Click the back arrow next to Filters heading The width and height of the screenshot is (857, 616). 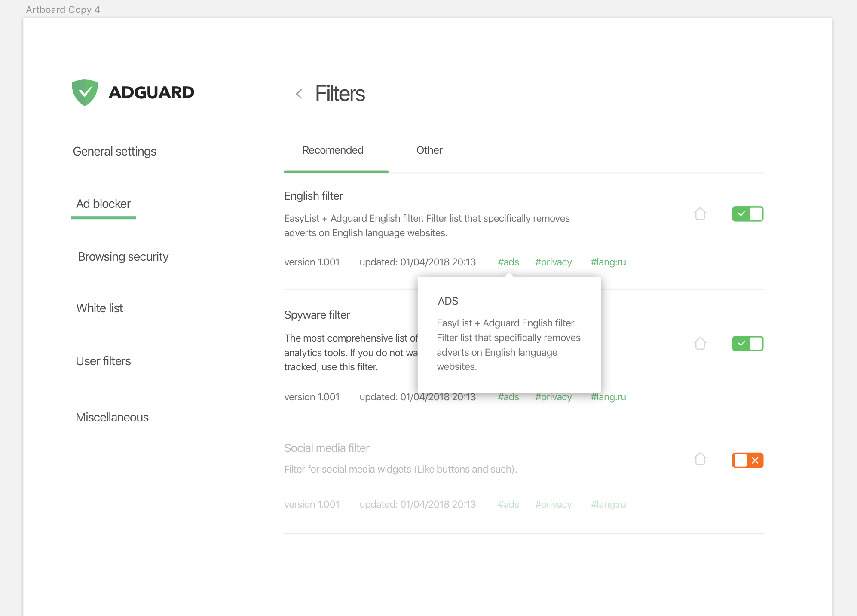click(299, 94)
